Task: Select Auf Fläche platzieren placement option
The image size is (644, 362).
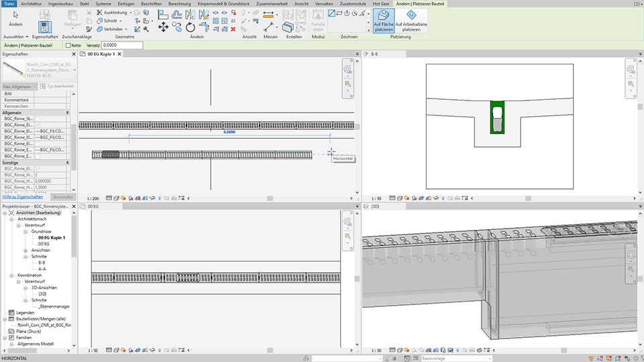Action: click(383, 21)
